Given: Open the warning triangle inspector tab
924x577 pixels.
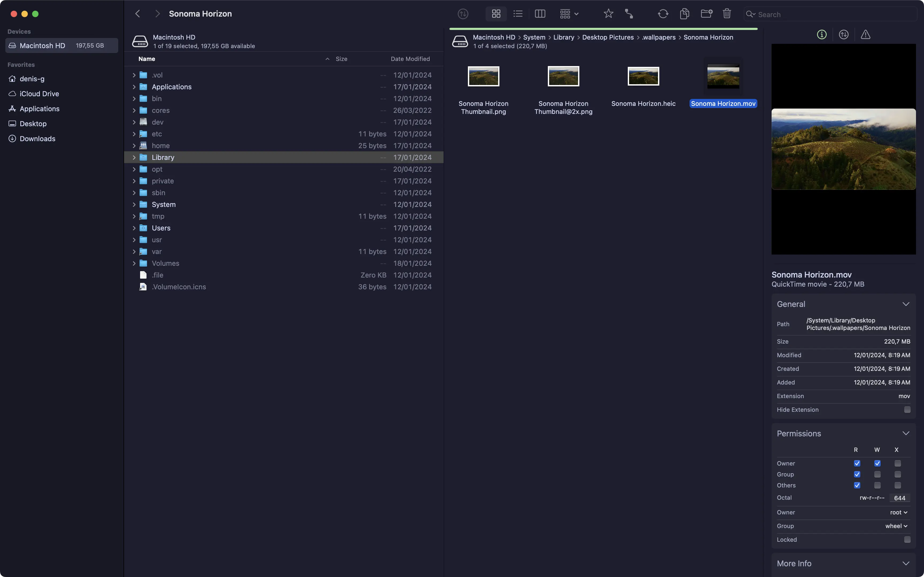Looking at the screenshot, I should [x=865, y=35].
